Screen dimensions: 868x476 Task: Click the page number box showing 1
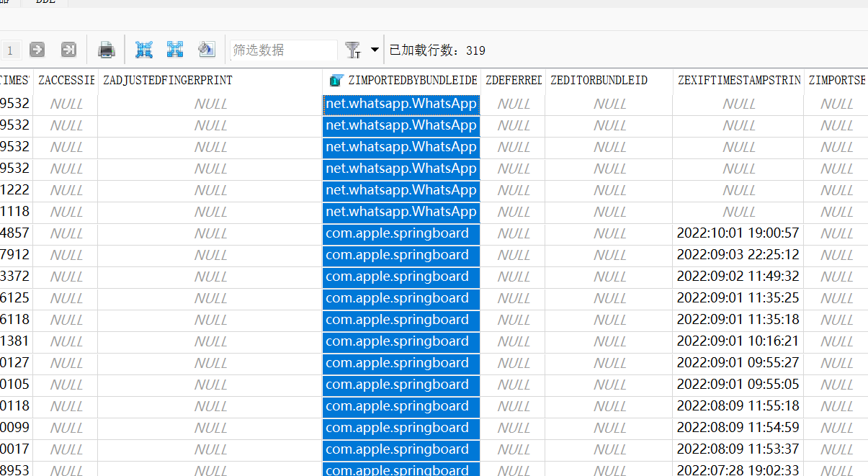pyautogui.click(x=10, y=50)
